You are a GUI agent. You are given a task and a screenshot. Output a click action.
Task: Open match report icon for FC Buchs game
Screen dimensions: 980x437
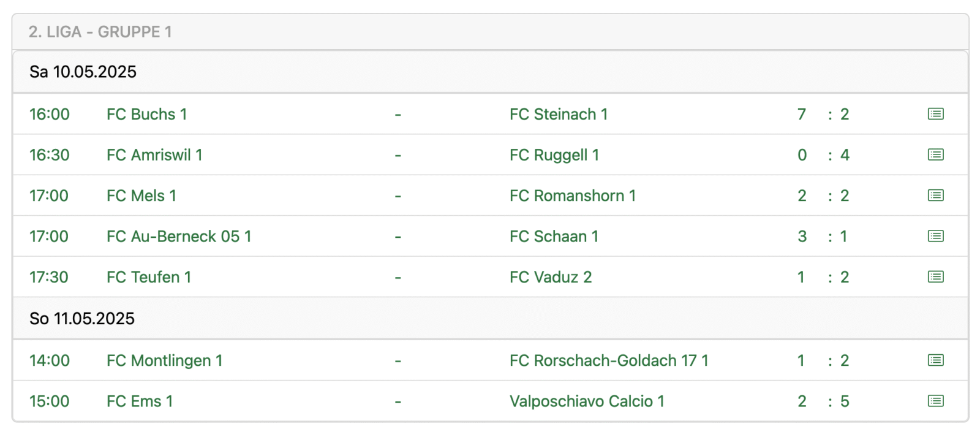(935, 114)
